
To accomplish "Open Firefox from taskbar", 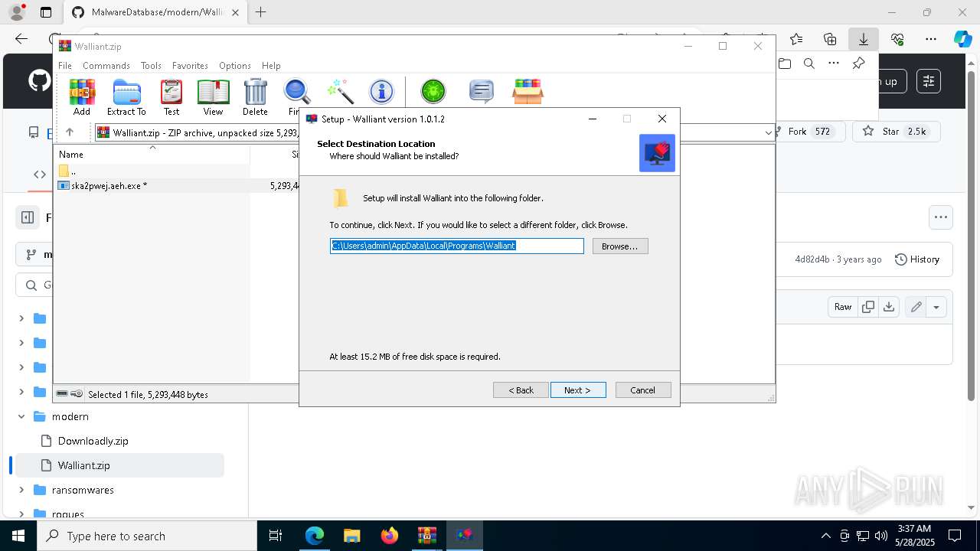I will tap(389, 536).
